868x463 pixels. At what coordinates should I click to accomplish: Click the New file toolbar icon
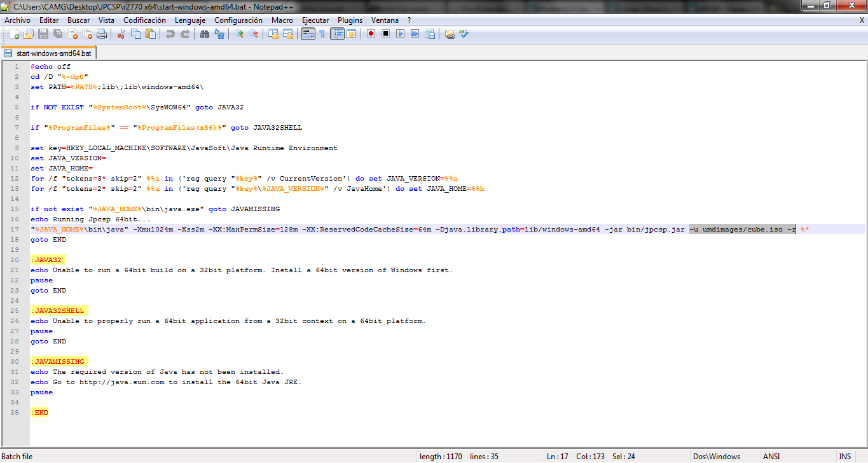[14, 34]
